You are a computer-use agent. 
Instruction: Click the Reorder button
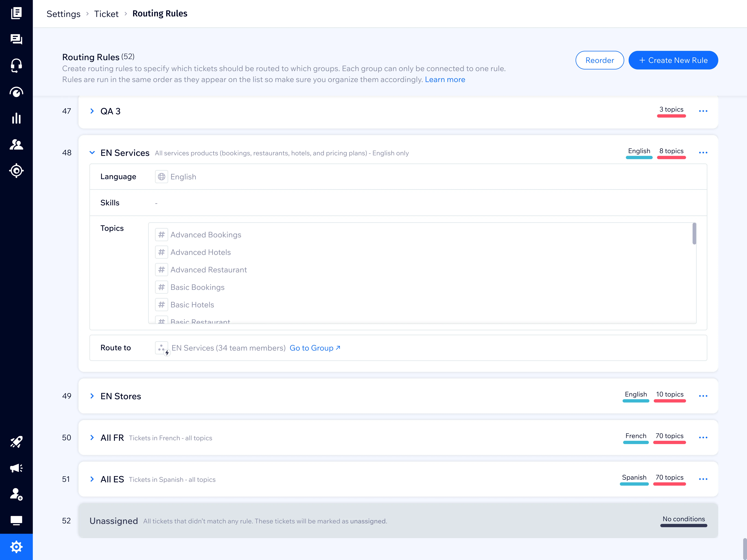click(599, 60)
